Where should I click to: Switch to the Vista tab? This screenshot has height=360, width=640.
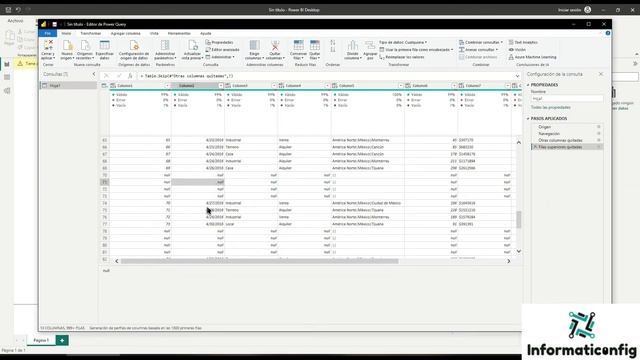154,33
